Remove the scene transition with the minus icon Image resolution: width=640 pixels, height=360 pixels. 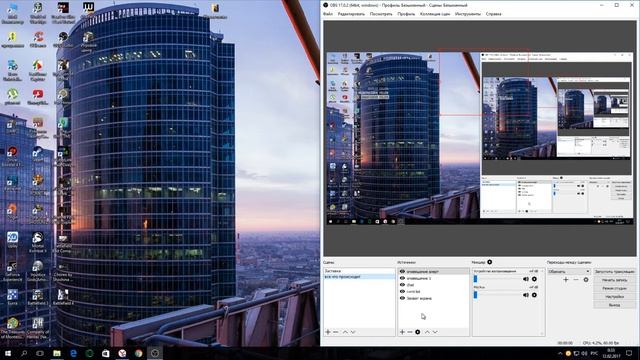576,280
